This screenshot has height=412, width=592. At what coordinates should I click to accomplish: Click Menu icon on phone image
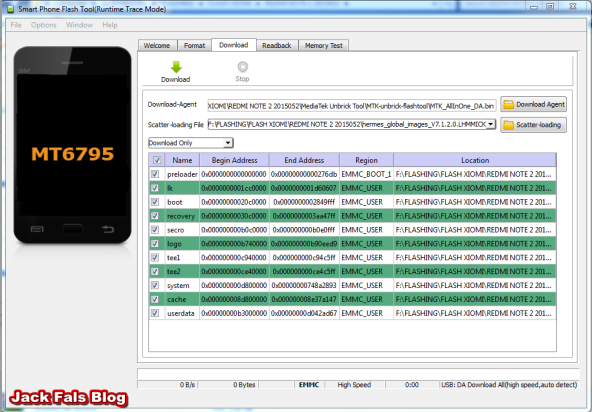37,229
